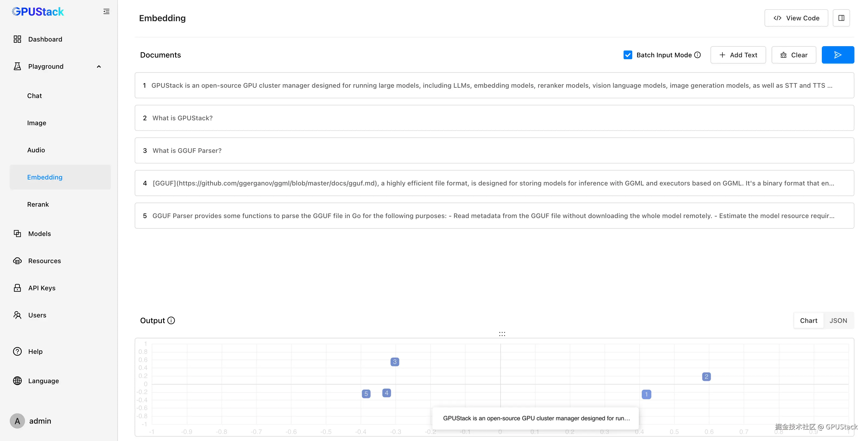Switch output to JSON tab
This screenshot has width=868, height=441.
[838, 320]
